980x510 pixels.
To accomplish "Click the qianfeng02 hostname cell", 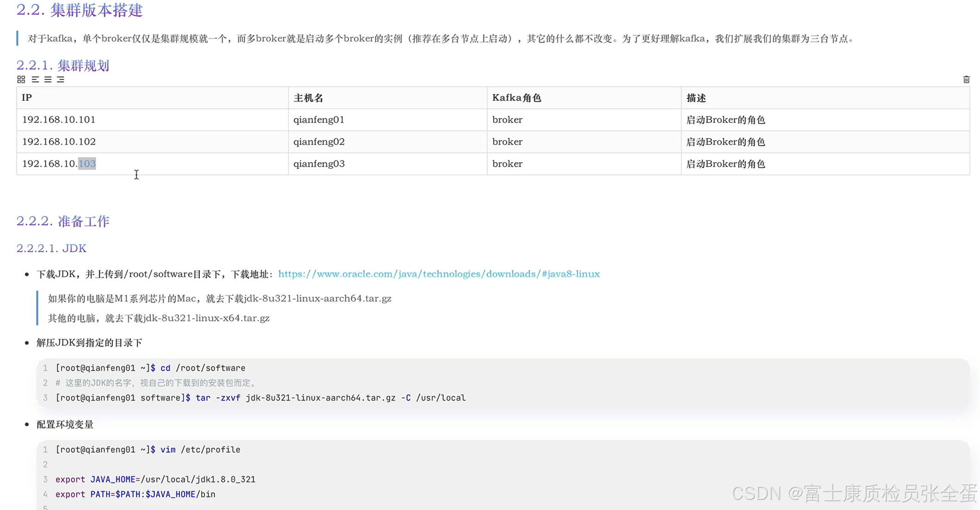I will [319, 142].
